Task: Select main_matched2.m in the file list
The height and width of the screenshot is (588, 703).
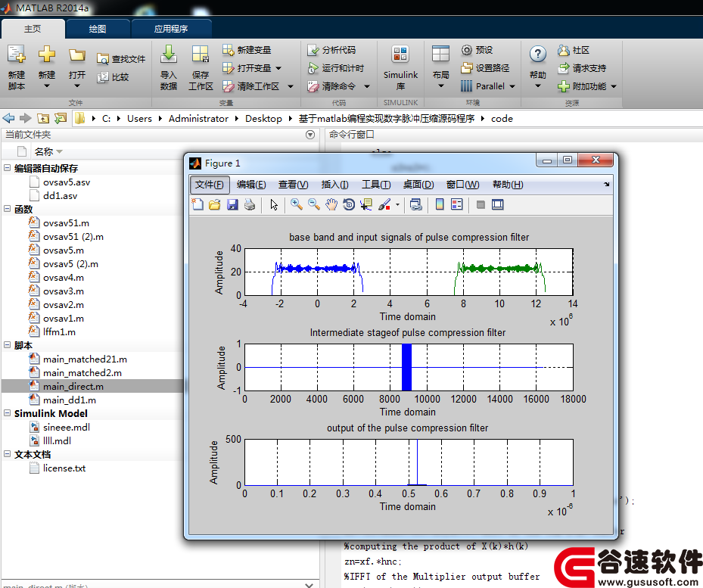Action: [x=82, y=373]
